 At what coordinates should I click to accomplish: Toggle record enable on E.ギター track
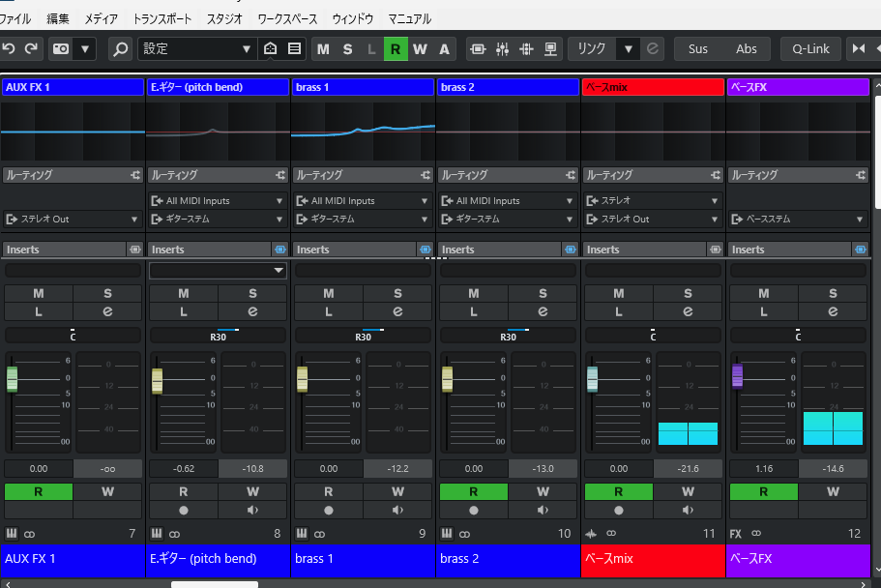pyautogui.click(x=183, y=511)
